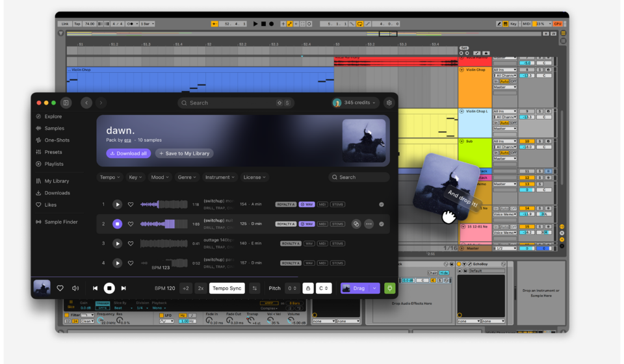Open the Instrument filter dropdown

220,177
